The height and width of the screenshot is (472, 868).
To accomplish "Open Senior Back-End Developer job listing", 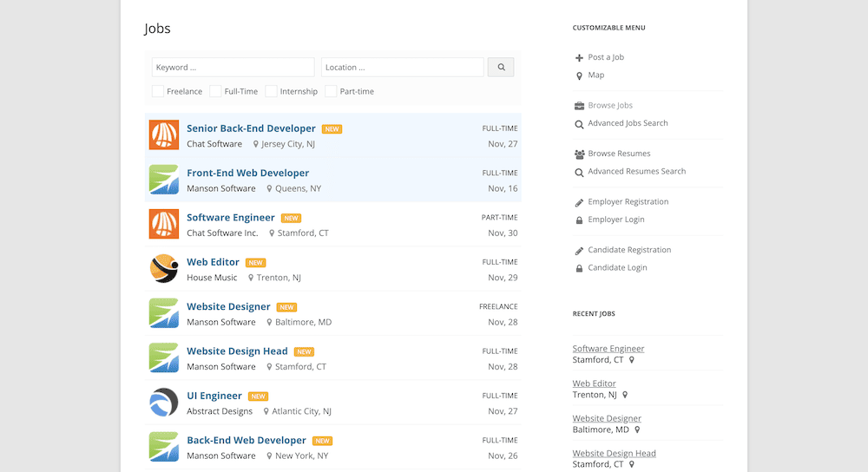I will point(251,128).
